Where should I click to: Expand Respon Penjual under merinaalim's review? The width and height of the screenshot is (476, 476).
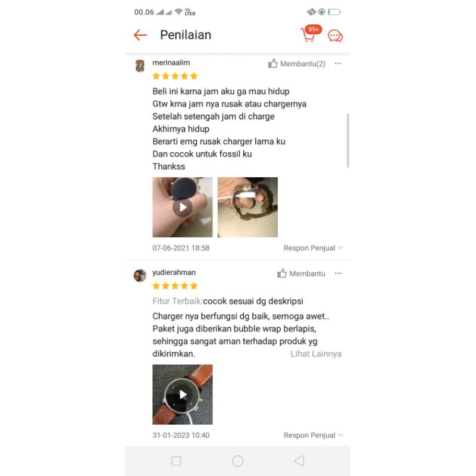pos(313,248)
